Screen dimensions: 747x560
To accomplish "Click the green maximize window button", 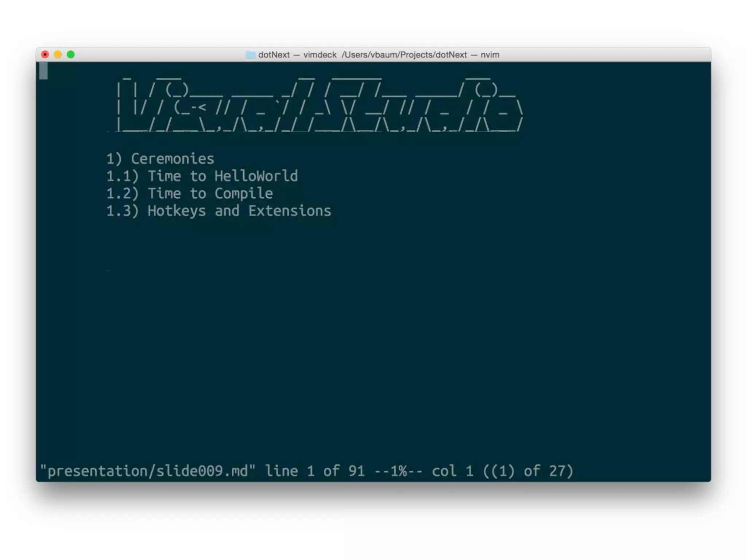I will 71,55.
